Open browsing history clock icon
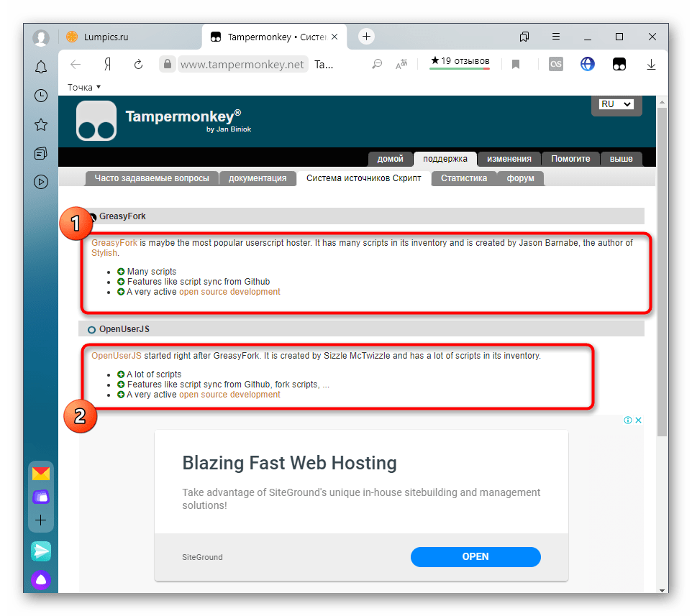The width and height of the screenshot is (692, 616). click(41, 96)
